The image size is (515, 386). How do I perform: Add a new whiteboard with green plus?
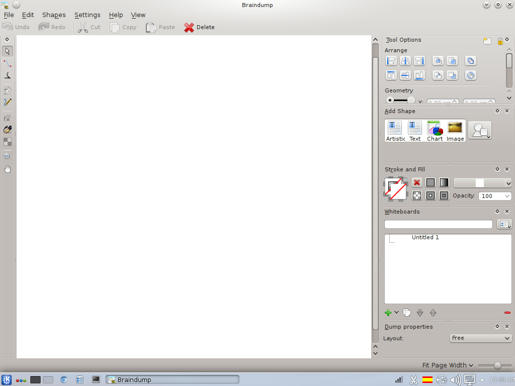tap(388, 313)
